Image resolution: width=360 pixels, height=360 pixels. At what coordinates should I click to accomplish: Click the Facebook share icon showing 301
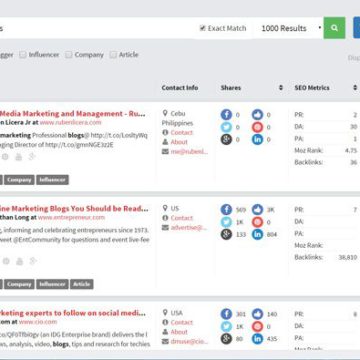point(226,314)
